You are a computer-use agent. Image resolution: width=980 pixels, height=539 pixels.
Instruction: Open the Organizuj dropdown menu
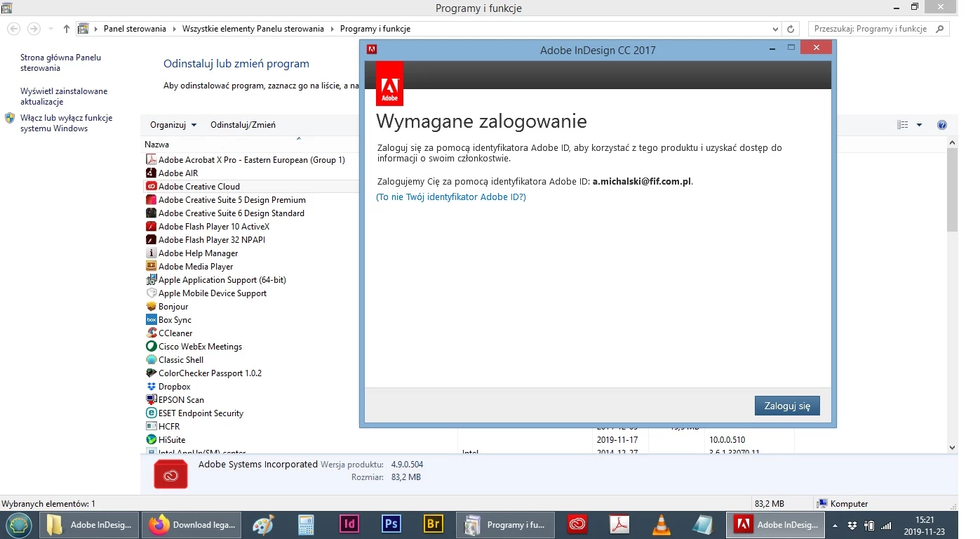(173, 125)
